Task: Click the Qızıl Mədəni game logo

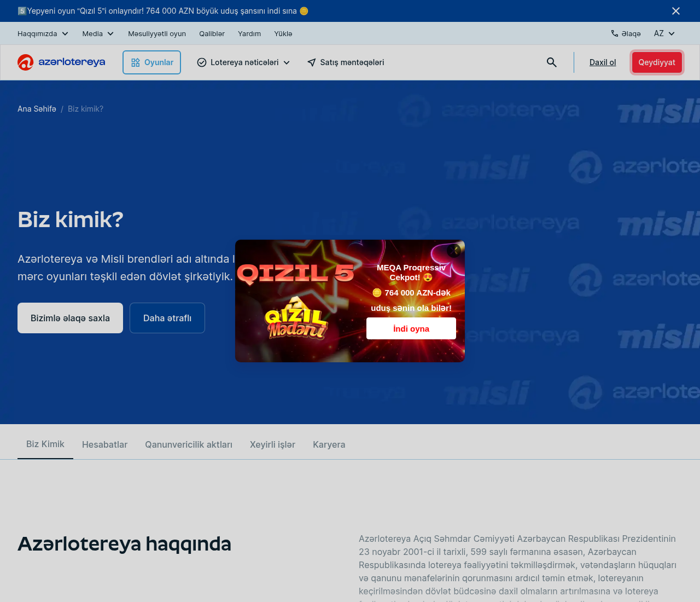Action: tap(296, 319)
